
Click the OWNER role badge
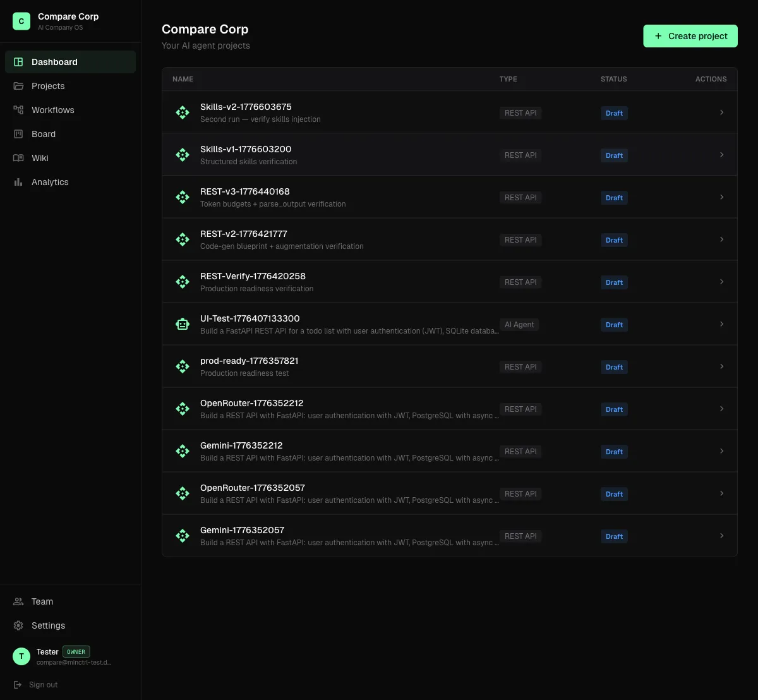pos(76,651)
